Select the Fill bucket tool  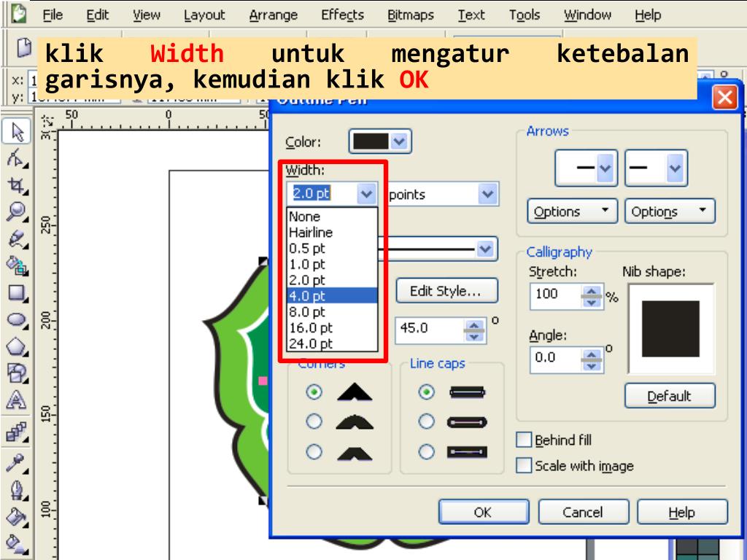point(18,516)
